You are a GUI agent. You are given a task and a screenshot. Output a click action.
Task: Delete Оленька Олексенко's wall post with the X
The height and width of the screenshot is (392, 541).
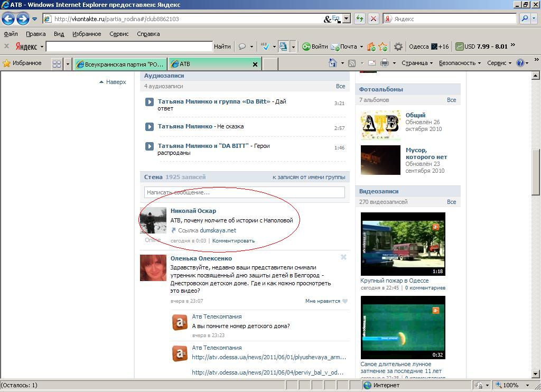[x=343, y=257]
